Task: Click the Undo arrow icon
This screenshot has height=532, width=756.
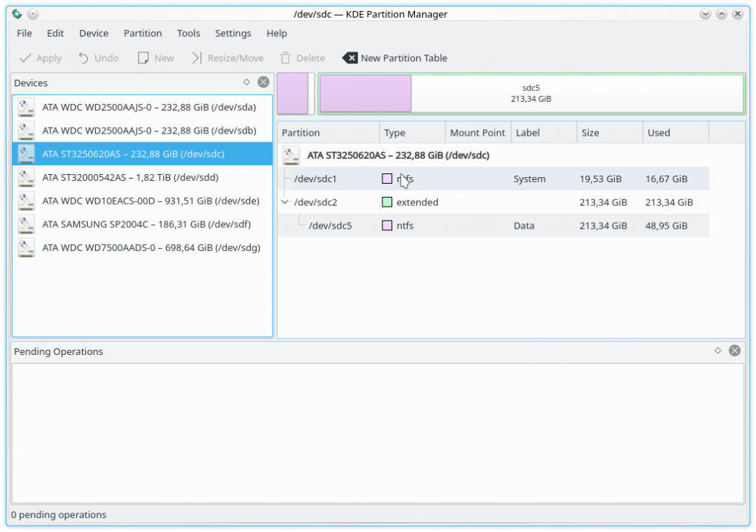Action: pyautogui.click(x=83, y=58)
